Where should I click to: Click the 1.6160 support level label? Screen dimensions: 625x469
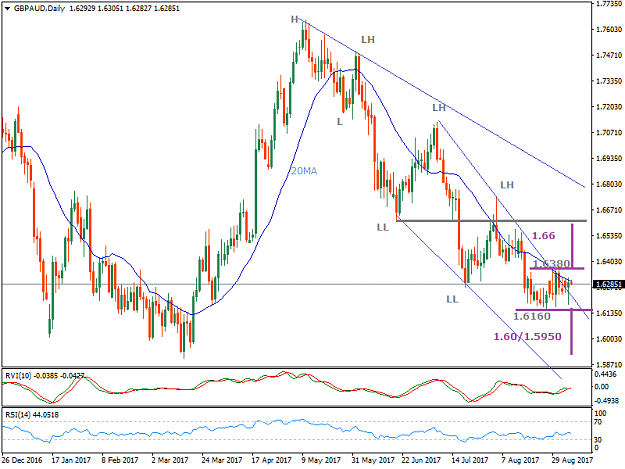point(531,316)
